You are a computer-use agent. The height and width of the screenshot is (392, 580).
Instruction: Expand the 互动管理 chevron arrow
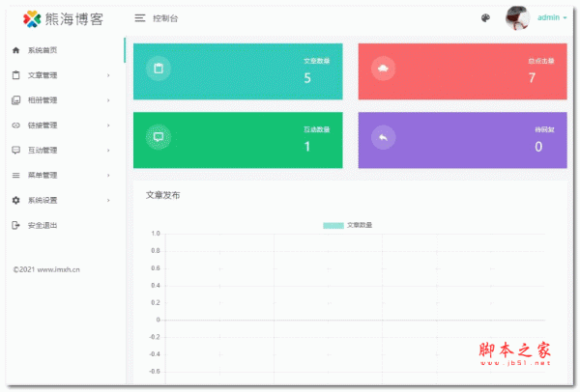[108, 150]
